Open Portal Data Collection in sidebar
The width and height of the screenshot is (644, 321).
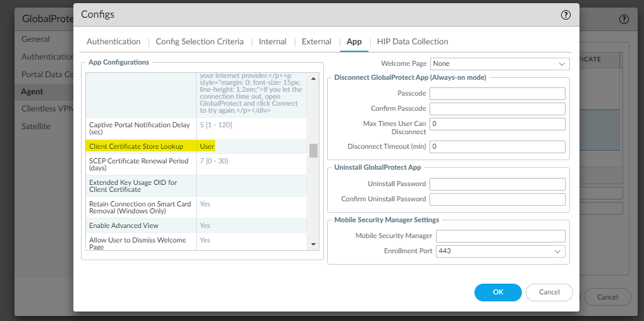pyautogui.click(x=47, y=74)
